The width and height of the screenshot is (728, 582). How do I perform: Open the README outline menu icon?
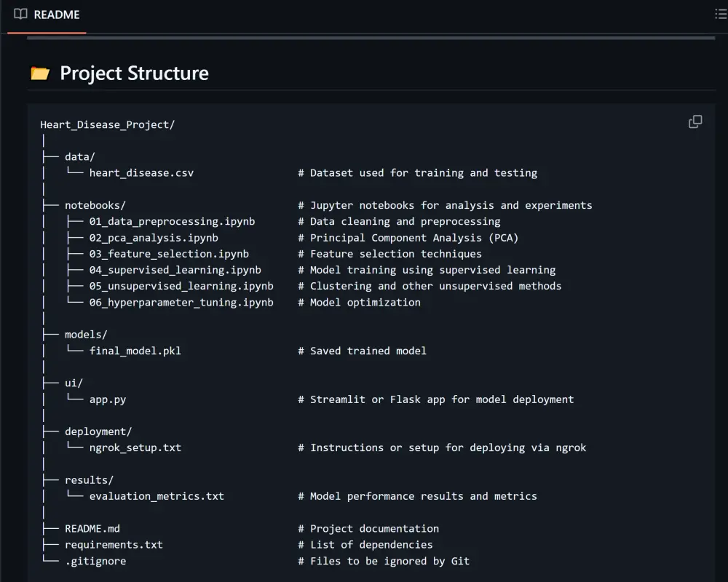coord(721,15)
